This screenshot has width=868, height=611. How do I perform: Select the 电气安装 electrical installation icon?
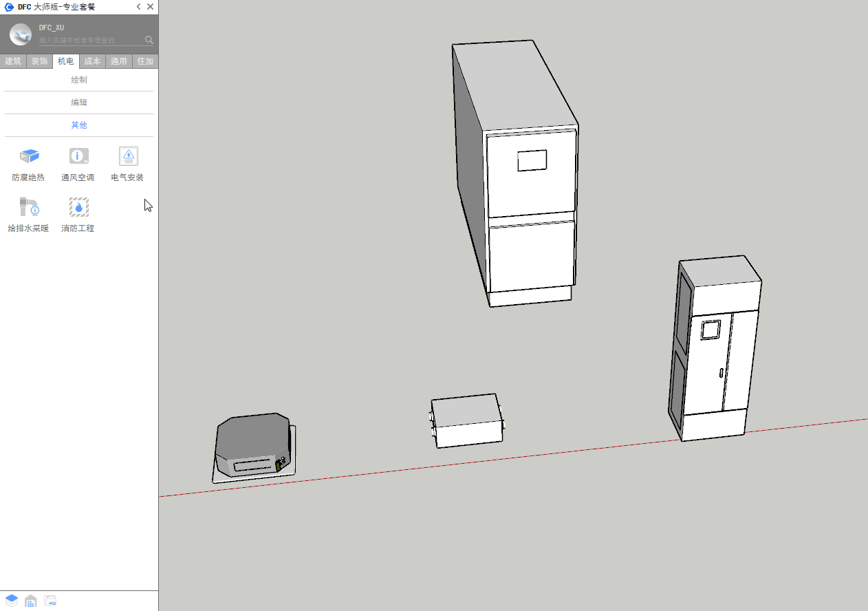pos(128,157)
